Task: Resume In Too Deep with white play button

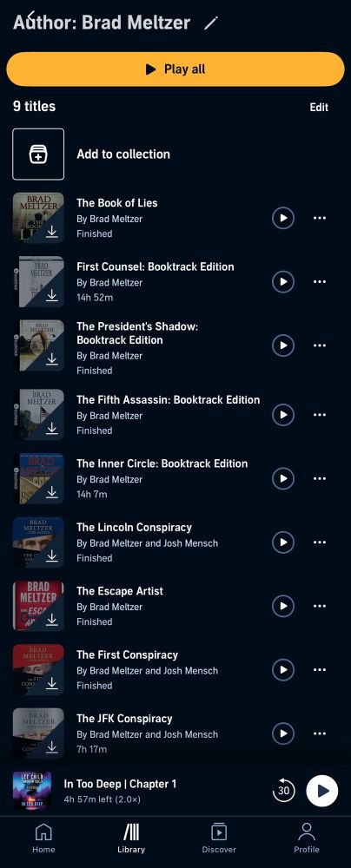Action: point(321,791)
